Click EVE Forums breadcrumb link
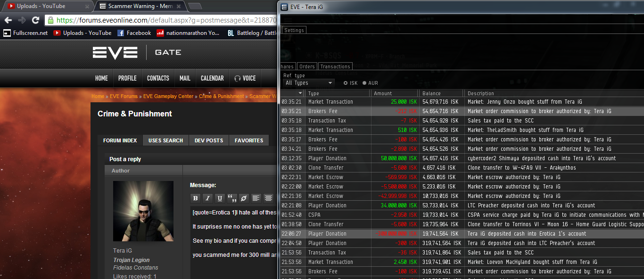This screenshot has width=644, height=279. [x=124, y=96]
